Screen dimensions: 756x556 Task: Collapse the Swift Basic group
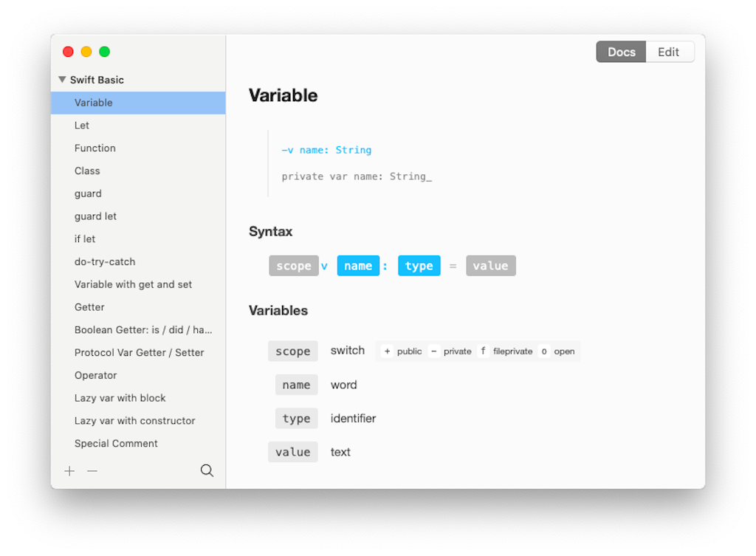click(61, 79)
